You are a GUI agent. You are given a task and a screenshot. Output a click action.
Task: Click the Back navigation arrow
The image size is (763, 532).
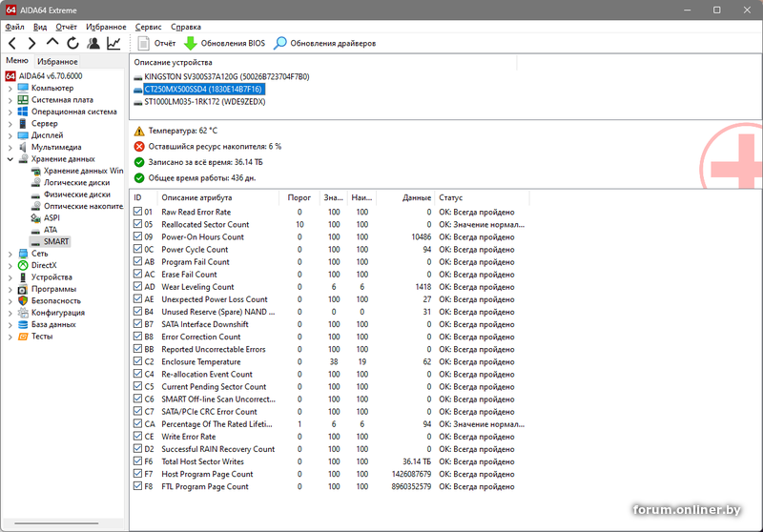[11, 44]
